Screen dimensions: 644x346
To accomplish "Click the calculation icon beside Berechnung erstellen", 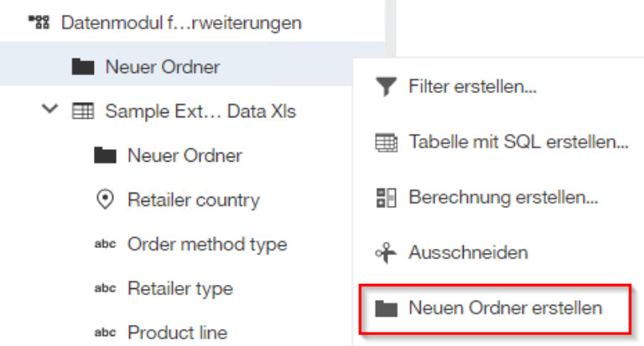I will pos(386,198).
